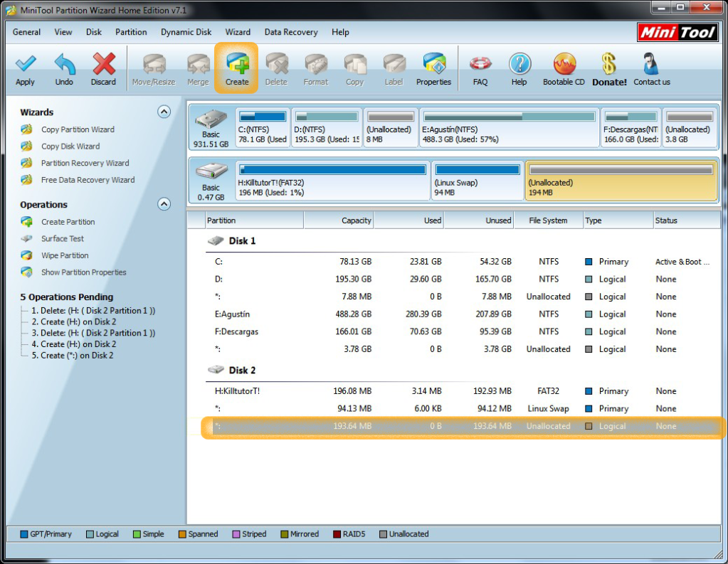Open the FAQ lifebuoy icon
This screenshot has height=564, width=728.
coord(480,70)
